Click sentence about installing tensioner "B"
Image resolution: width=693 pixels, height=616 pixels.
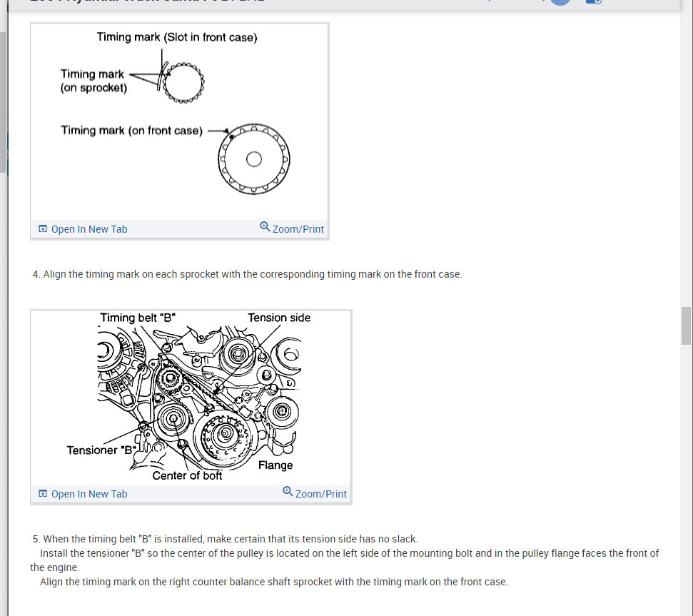pyautogui.click(x=345, y=560)
